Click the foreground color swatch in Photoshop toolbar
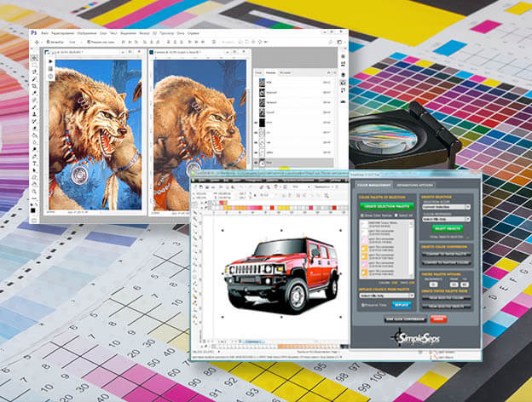532x402 pixels. click(x=33, y=210)
